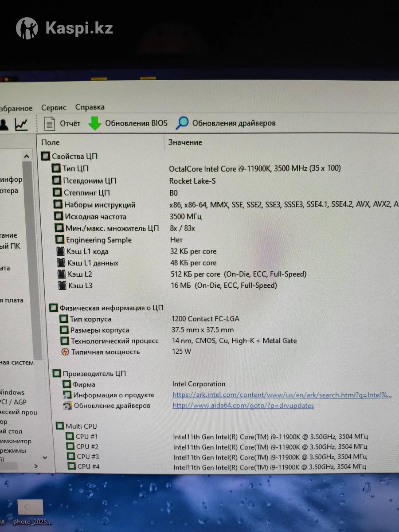Screen dimensions: 399x532
Task: Select the CPU #1 entry under Multi CPU
Action: 87,436
